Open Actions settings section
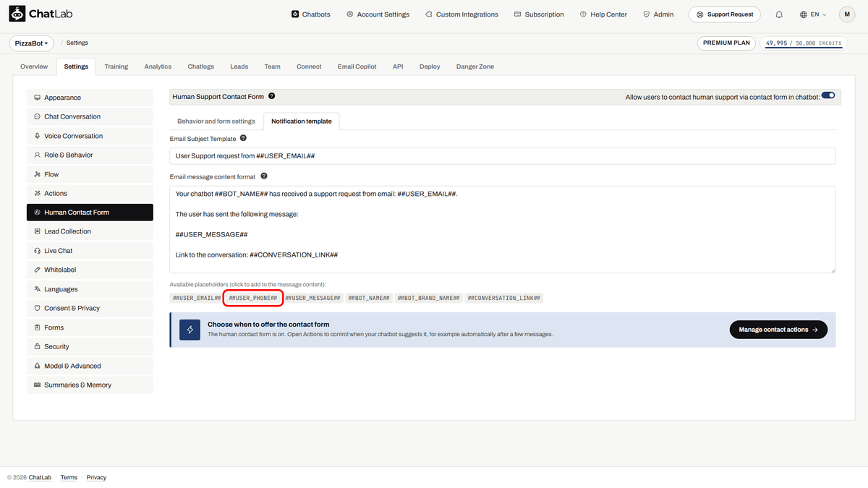The height and width of the screenshot is (488, 868). coord(90,193)
